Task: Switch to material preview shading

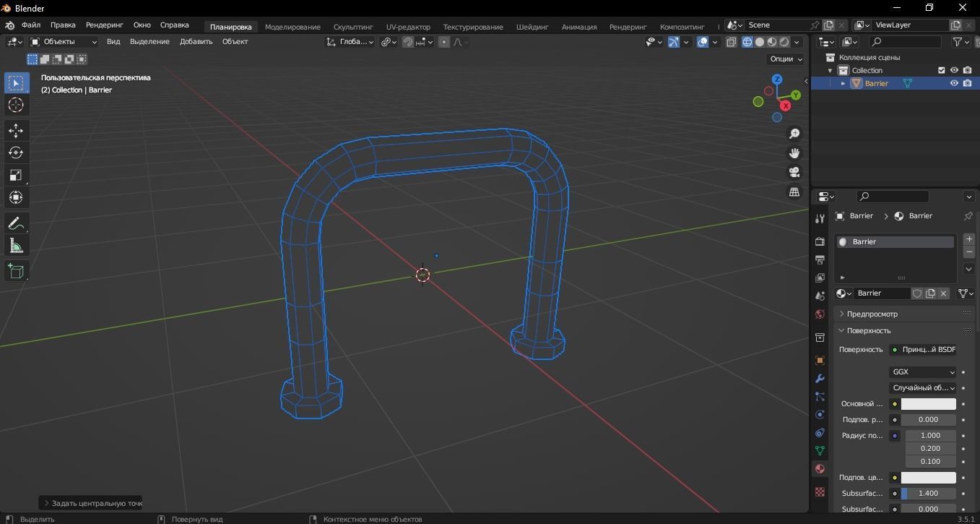Action: click(x=772, y=42)
